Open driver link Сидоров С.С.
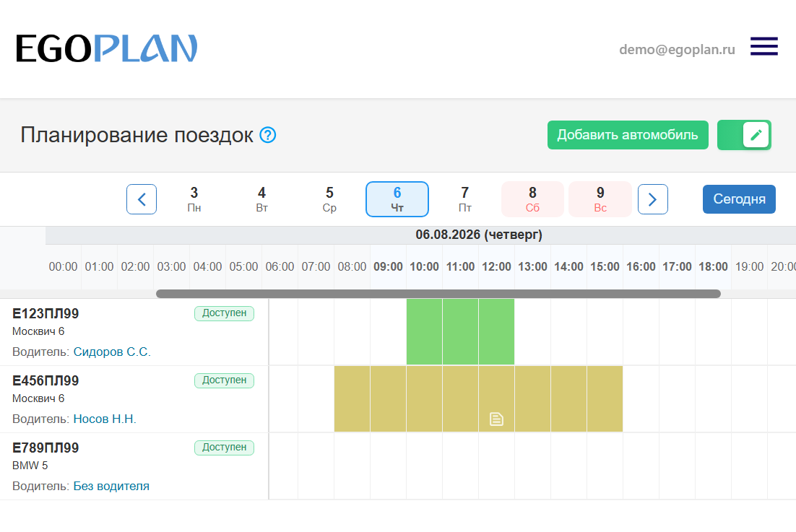The width and height of the screenshot is (796, 532). [x=112, y=352]
